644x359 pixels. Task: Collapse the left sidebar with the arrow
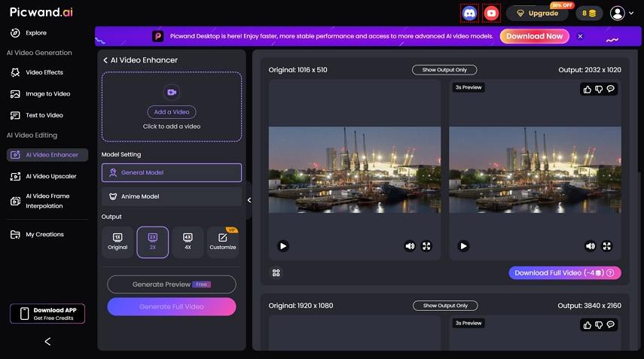click(x=47, y=342)
